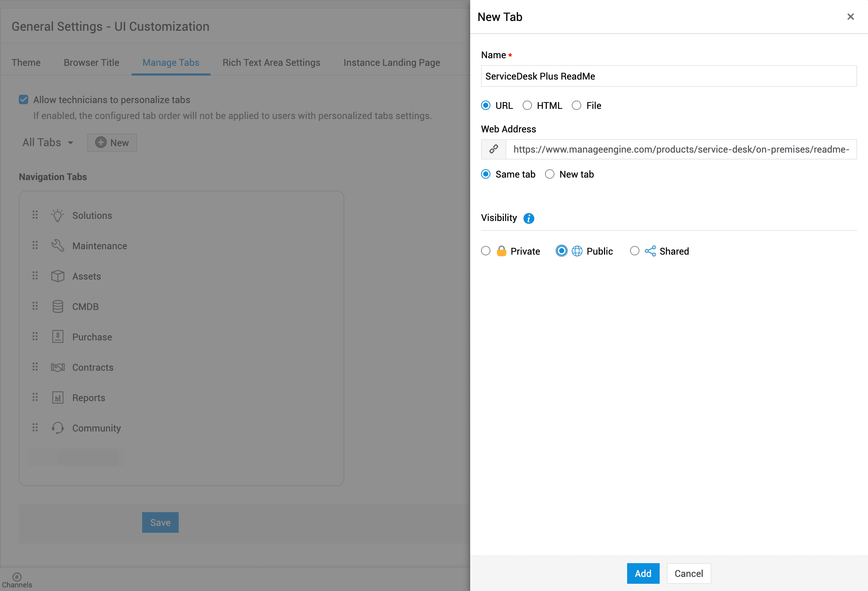Click the Maintenance wrench icon
The width and height of the screenshot is (868, 591).
[58, 246]
